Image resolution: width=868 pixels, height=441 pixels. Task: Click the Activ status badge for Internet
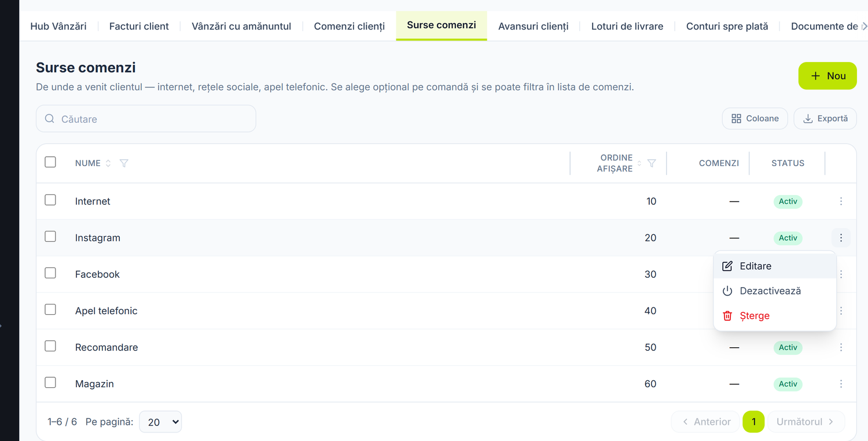788,201
